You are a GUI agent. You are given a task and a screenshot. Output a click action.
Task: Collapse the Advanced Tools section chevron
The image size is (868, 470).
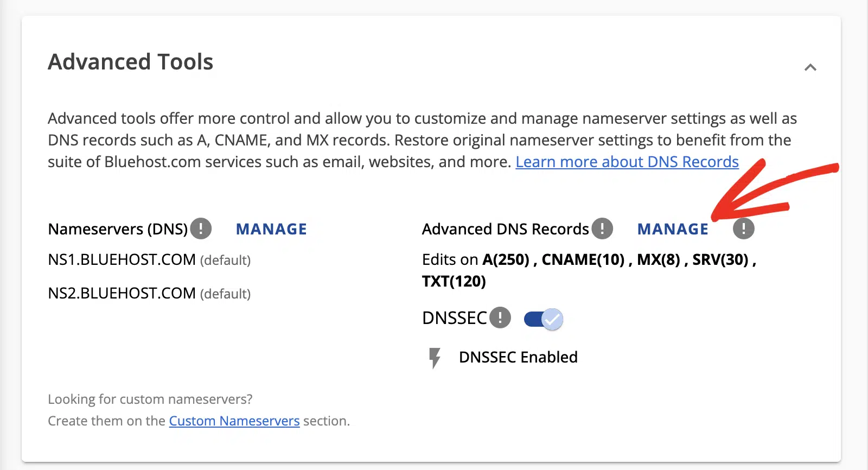coord(810,67)
